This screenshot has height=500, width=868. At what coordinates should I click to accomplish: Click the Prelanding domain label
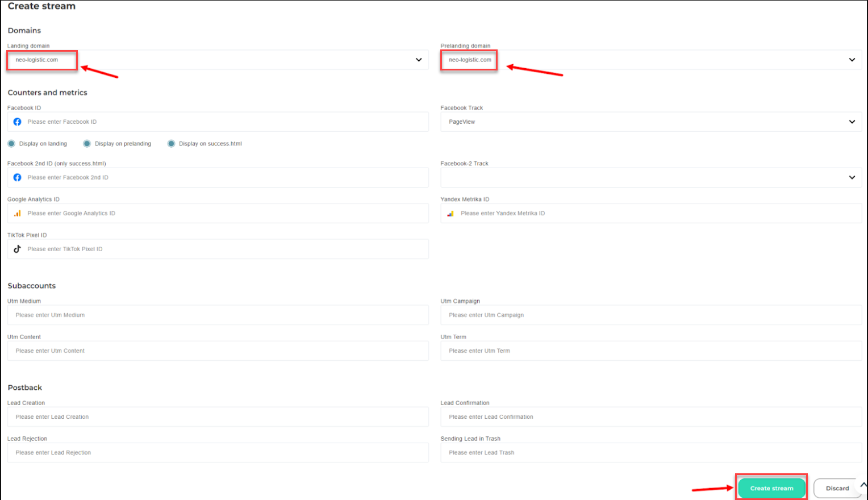pyautogui.click(x=465, y=46)
